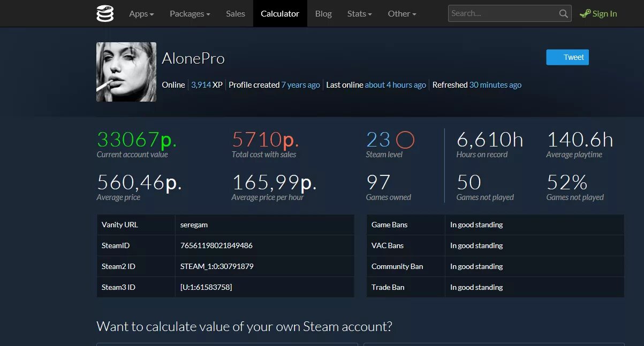Click the 33067p. account value
Viewport: 644px width, 346px height.
(x=137, y=140)
